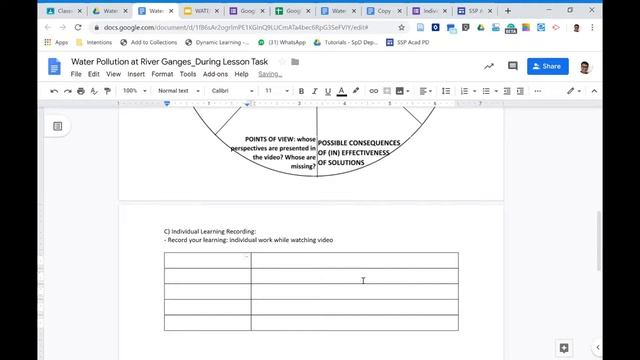Open the Insert image dropdown
640x360 pixels.
pos(402,91)
